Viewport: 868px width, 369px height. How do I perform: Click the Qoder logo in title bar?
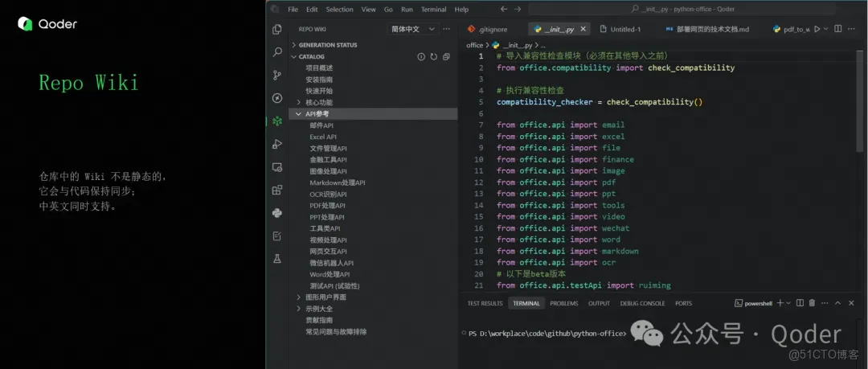pyautogui.click(x=275, y=10)
